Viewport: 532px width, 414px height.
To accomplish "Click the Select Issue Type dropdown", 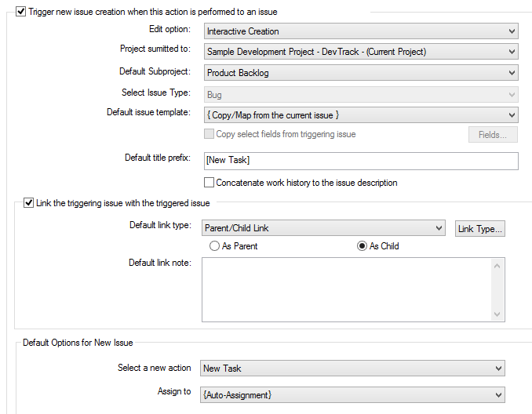I will (361, 95).
